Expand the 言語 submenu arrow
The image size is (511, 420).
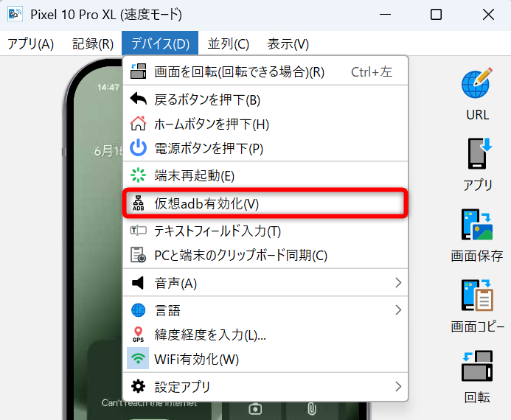click(x=398, y=309)
